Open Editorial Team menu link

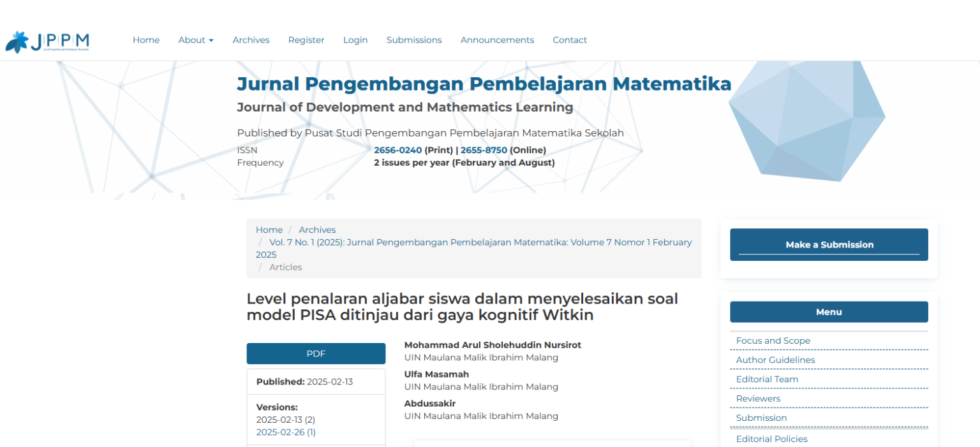[767, 379]
